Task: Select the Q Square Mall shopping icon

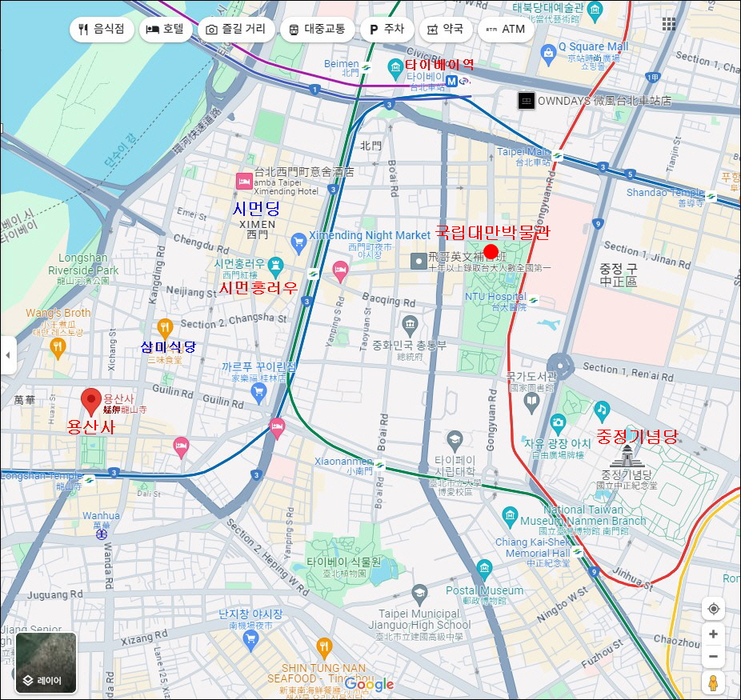Action: click(547, 54)
